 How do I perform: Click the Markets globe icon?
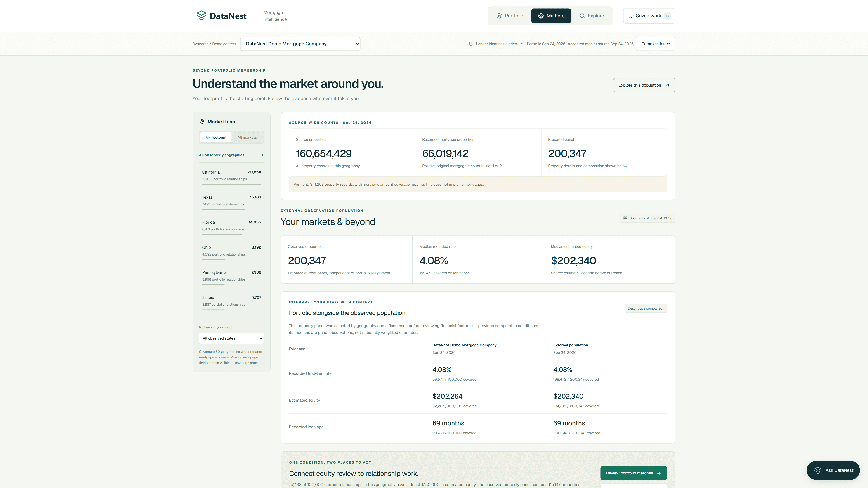click(x=541, y=16)
